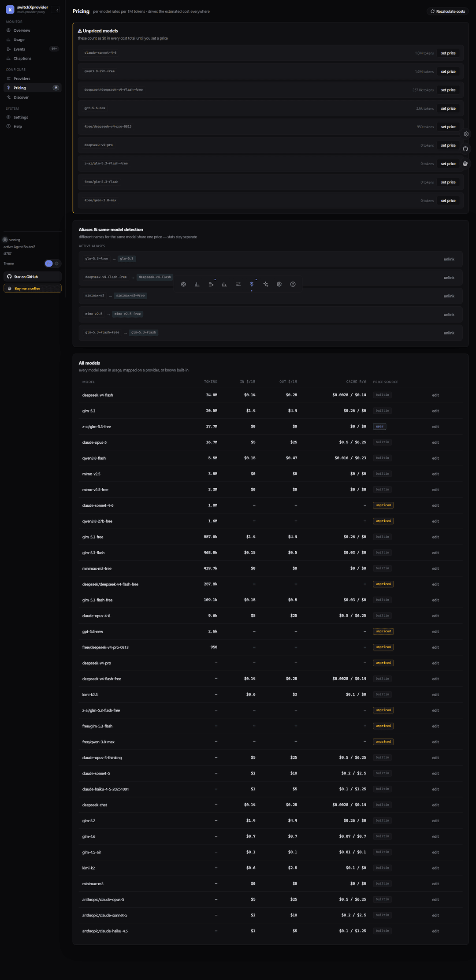Click the Unpriced models warning triangle icon
The image size is (476, 980).
click(80, 31)
